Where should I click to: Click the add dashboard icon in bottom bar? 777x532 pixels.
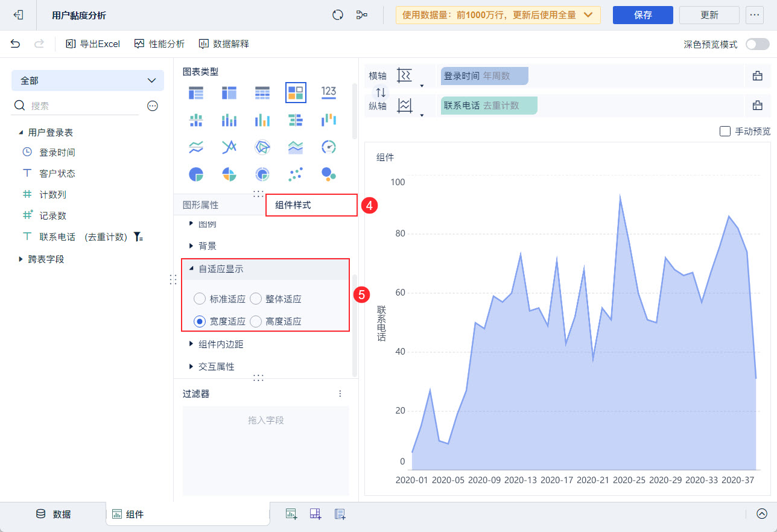(316, 514)
